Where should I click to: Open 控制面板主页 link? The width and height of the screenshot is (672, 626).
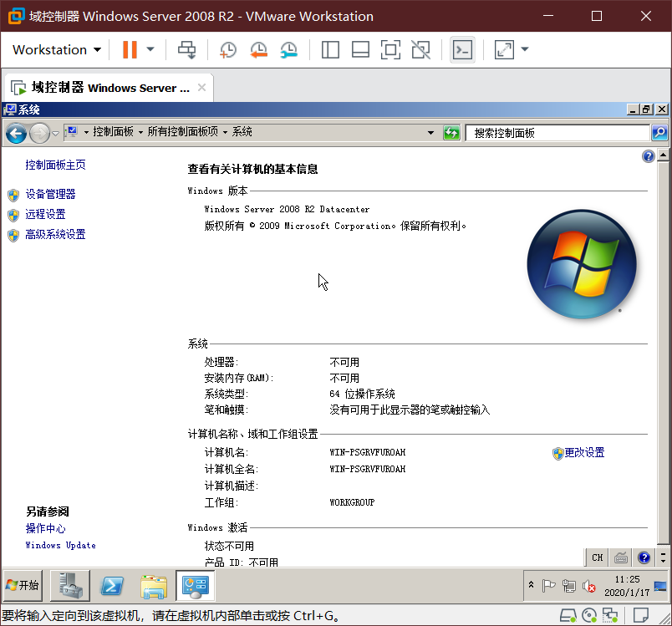(55, 165)
